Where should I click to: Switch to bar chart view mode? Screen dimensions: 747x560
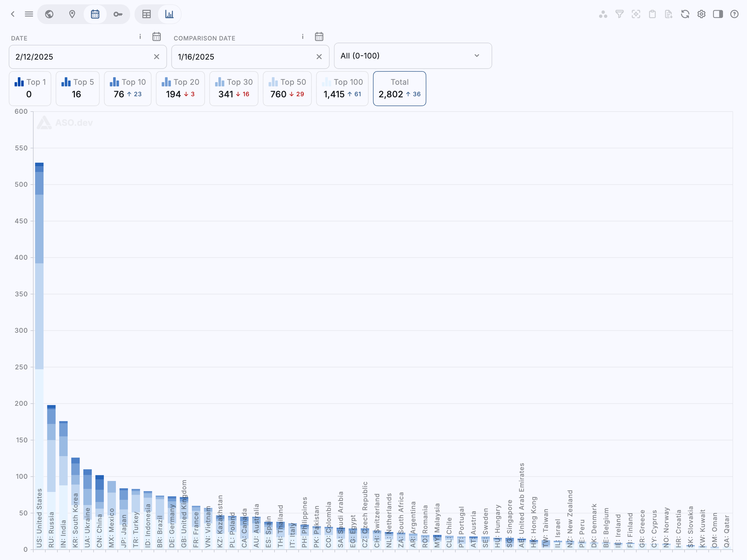(169, 14)
